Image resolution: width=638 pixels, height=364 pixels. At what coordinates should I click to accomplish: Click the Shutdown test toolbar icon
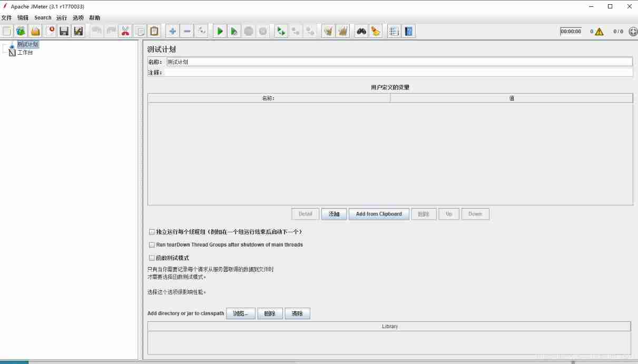coord(263,31)
